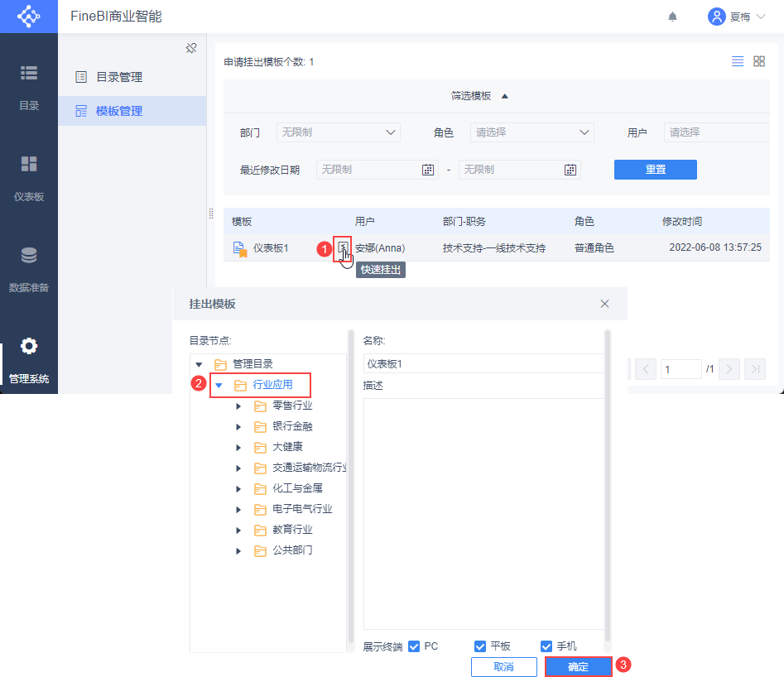This screenshot has height=677, width=784.
Task: Expand the 零售行业 tree node
Action: tap(238, 406)
